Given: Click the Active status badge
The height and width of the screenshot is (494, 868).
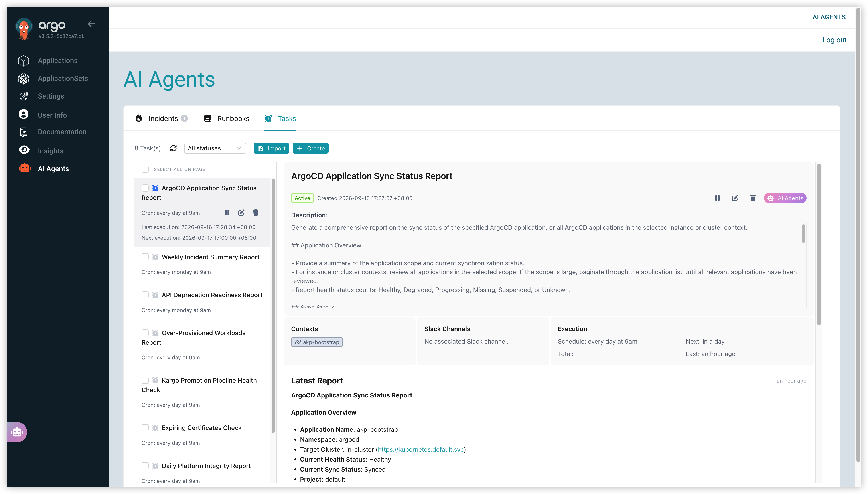Looking at the screenshot, I should (302, 198).
